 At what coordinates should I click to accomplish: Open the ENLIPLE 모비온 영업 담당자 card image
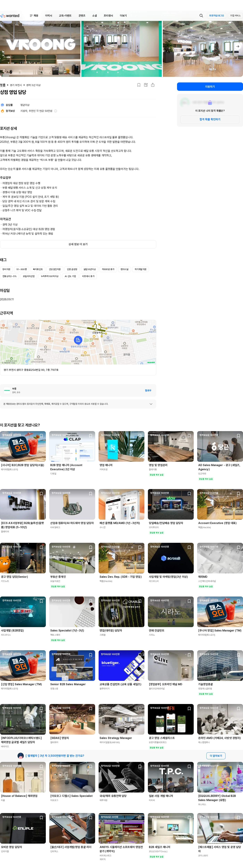pos(23,829)
